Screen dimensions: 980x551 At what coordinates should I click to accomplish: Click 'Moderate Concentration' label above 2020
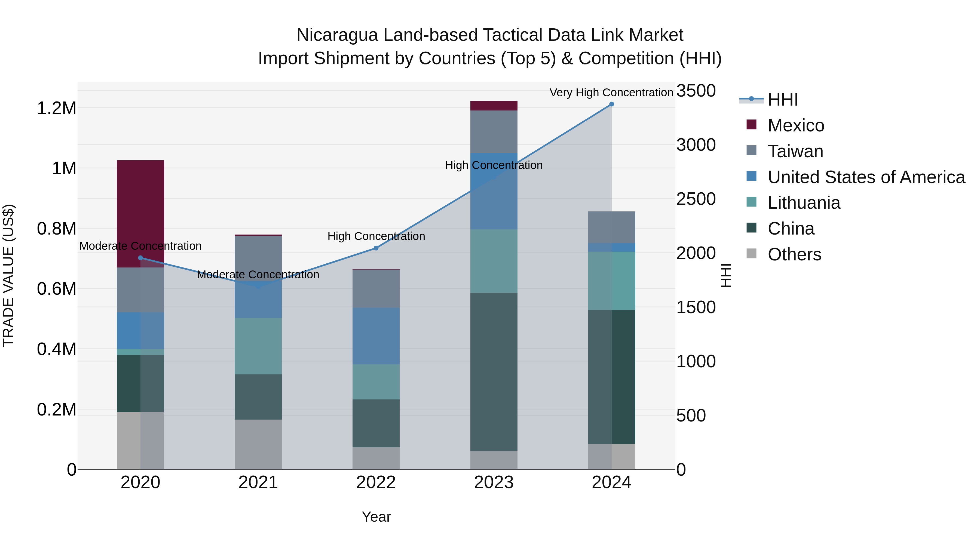point(140,246)
